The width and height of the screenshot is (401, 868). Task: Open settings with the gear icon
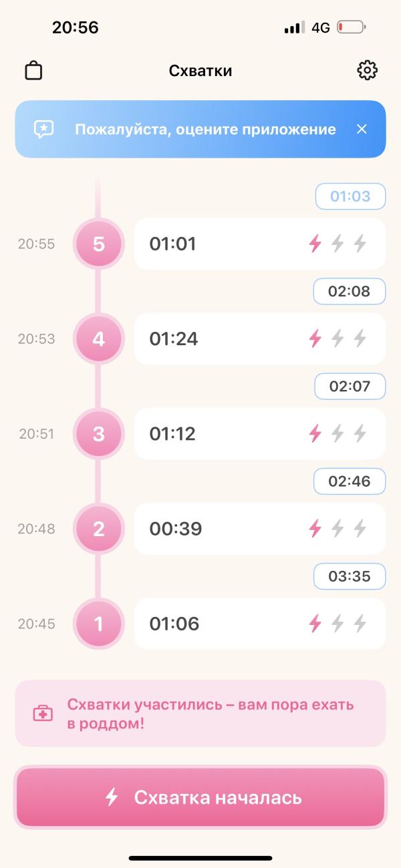[367, 70]
